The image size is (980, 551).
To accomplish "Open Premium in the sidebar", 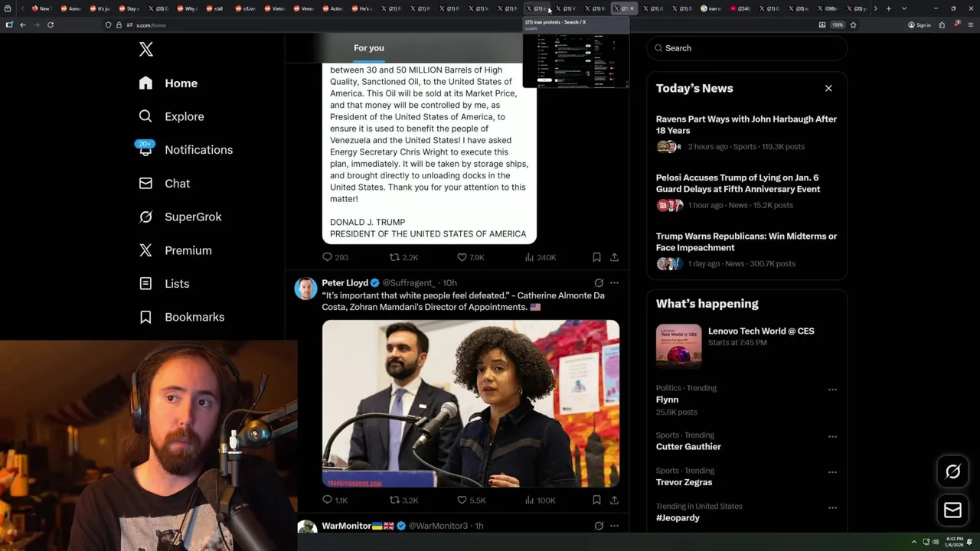I will 175,250.
